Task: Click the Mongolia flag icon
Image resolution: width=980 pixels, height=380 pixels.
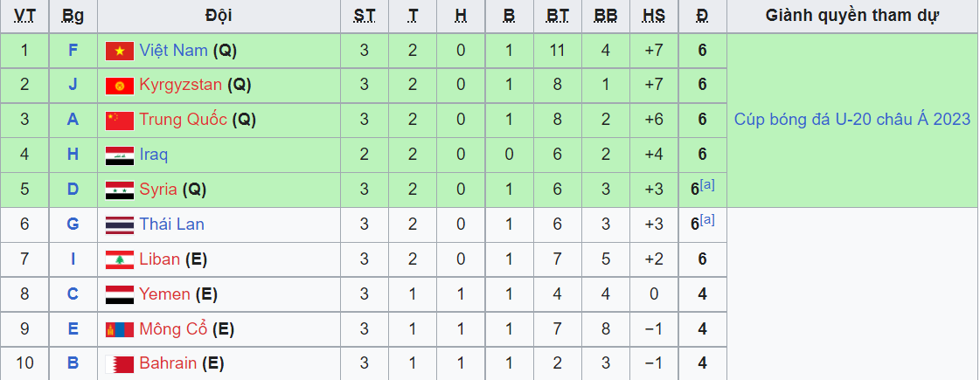Action: [120, 329]
